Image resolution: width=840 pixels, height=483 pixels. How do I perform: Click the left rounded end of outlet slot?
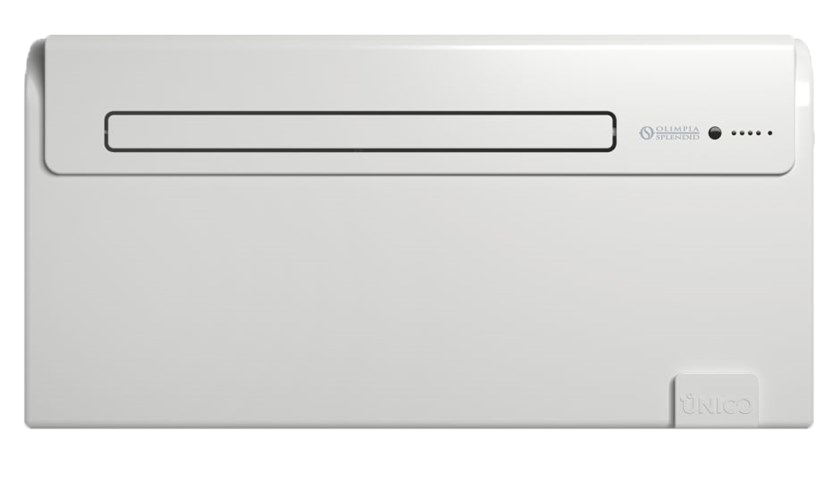coord(111,132)
